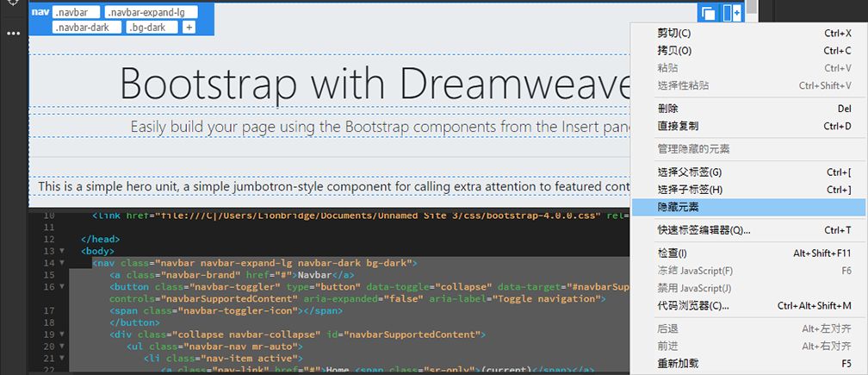Choose 剪切(C) from the context menu
This screenshot has height=375, width=868.
748,34
